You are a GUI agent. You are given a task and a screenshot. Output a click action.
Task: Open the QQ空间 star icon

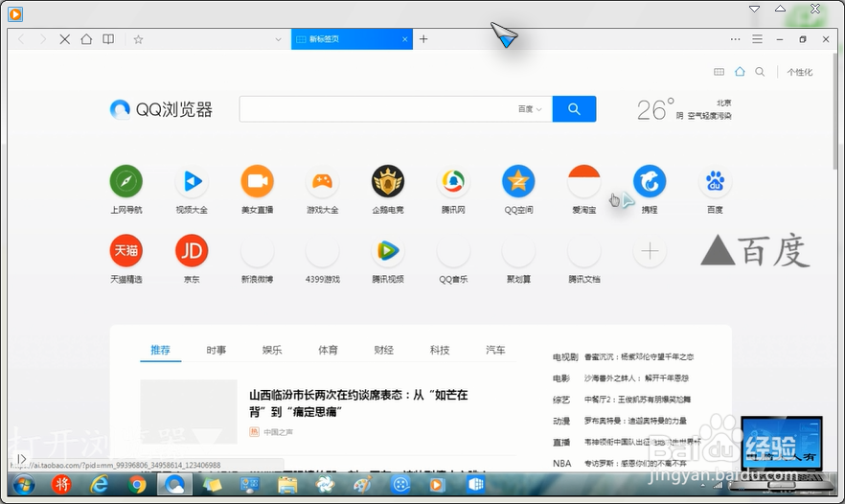tap(518, 181)
